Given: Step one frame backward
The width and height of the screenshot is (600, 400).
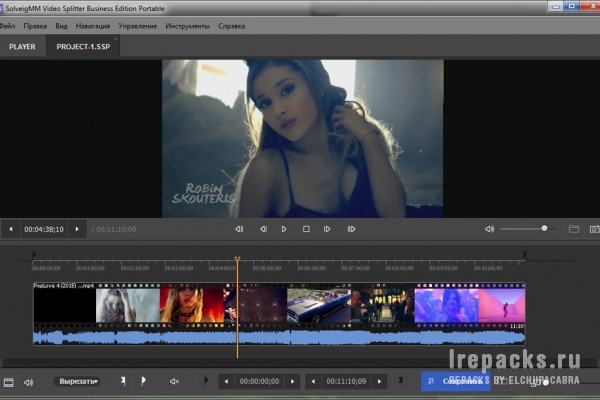Looking at the screenshot, I should (x=263, y=229).
